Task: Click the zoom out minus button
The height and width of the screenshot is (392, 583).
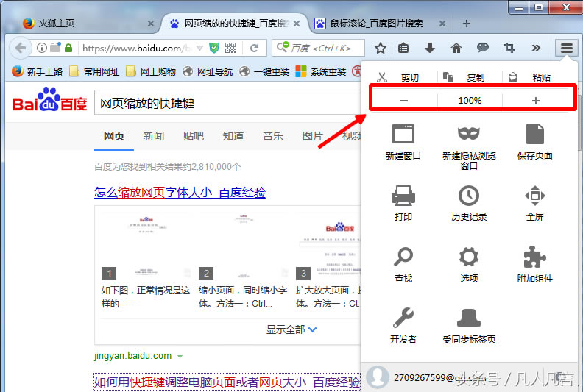Action: (404, 101)
